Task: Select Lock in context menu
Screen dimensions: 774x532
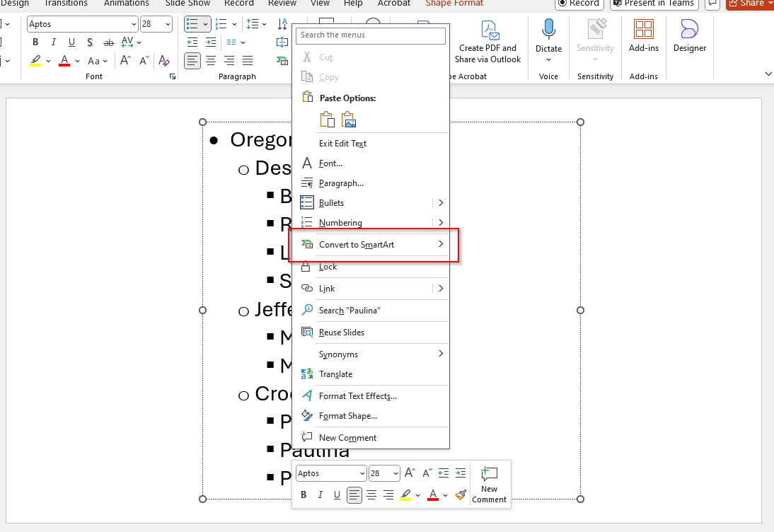Action: coord(371,267)
